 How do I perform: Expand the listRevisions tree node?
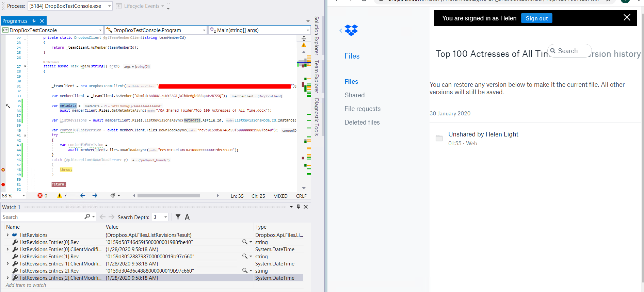(7, 235)
